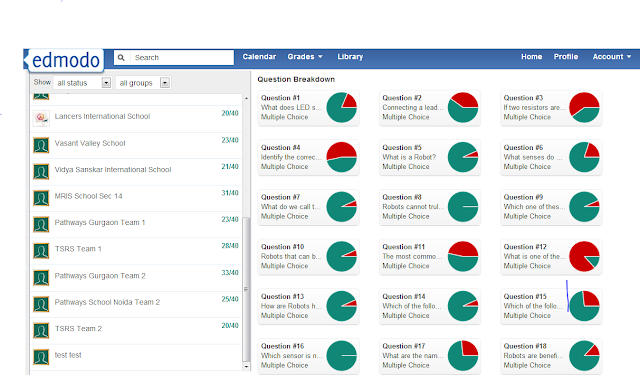This screenshot has width=640, height=375.
Task: Click Pathways Gurgaon Team 2 avatar
Action: click(x=41, y=278)
